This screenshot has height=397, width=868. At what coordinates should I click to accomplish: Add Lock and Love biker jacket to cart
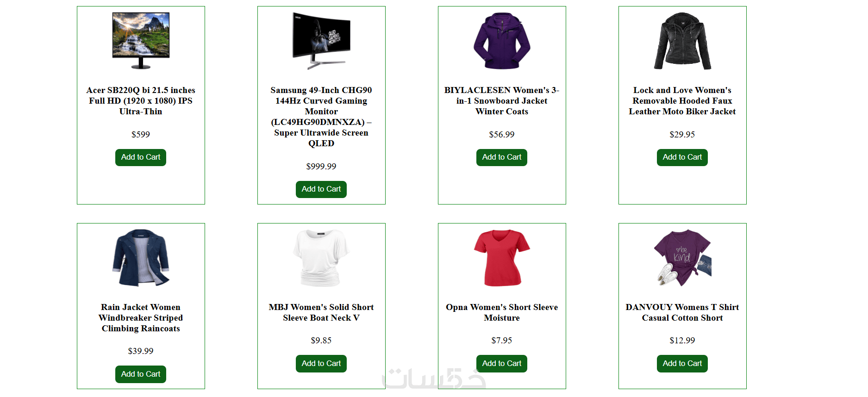pyautogui.click(x=682, y=157)
